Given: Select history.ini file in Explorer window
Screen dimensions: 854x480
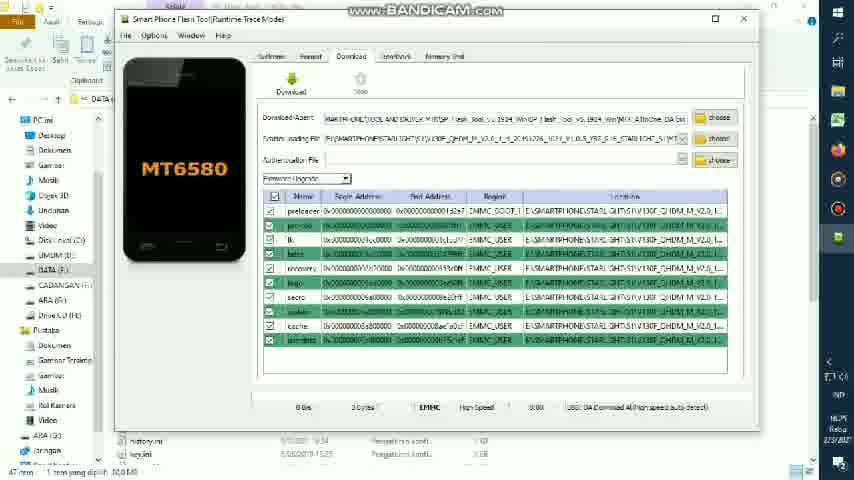Looking at the screenshot, I should (x=146, y=441).
